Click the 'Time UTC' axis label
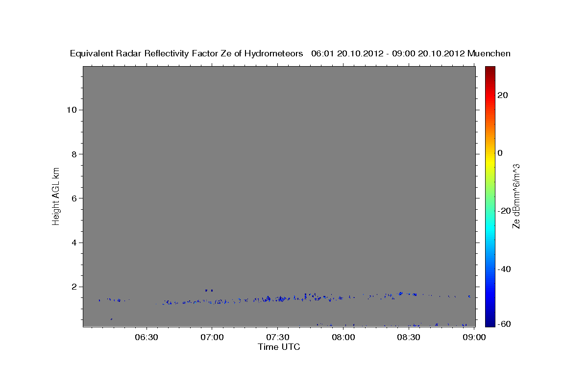This screenshot has width=588, height=392. [279, 347]
